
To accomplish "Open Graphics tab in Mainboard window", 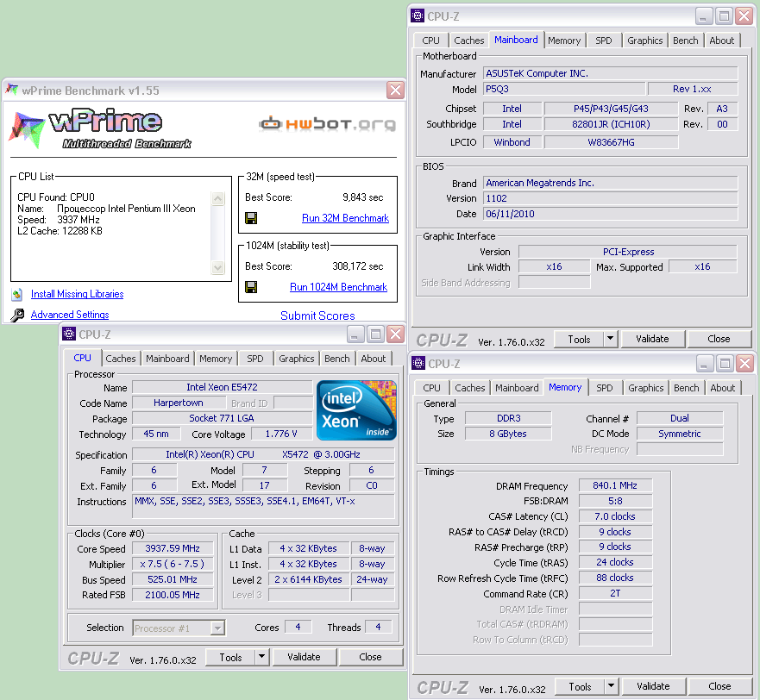I will point(645,41).
